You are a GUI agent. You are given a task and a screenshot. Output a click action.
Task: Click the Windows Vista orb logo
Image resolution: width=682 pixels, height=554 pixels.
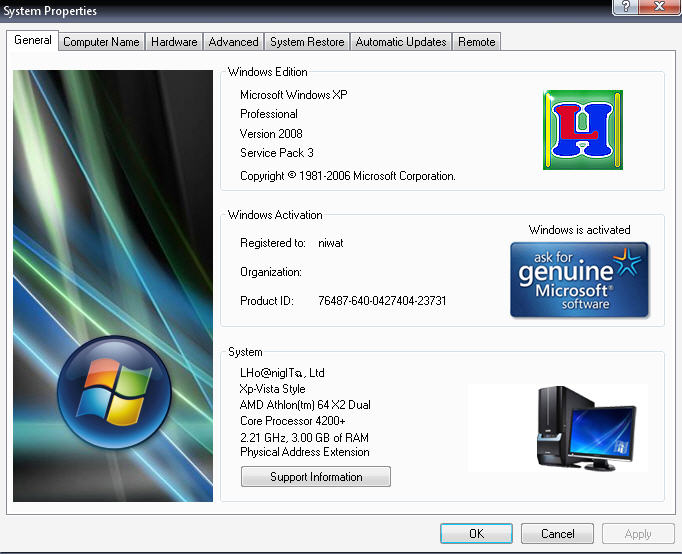pyautogui.click(x=114, y=392)
